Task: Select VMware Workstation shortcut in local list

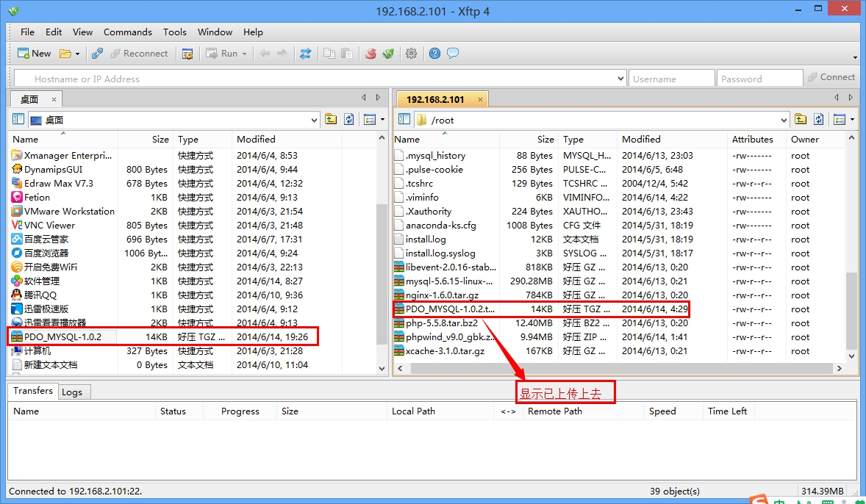Action: [x=69, y=212]
